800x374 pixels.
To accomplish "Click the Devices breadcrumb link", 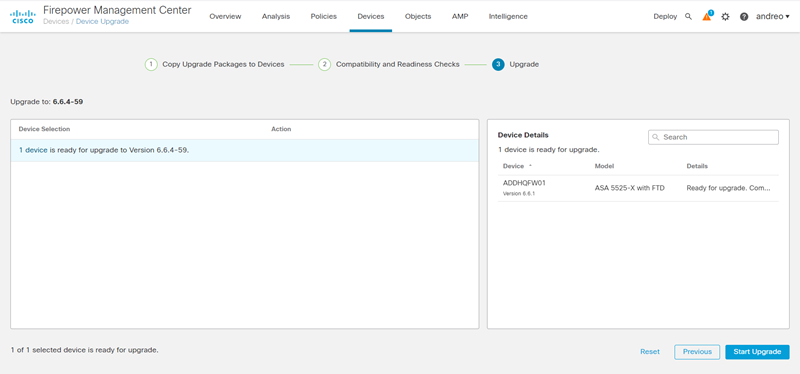I will point(56,21).
